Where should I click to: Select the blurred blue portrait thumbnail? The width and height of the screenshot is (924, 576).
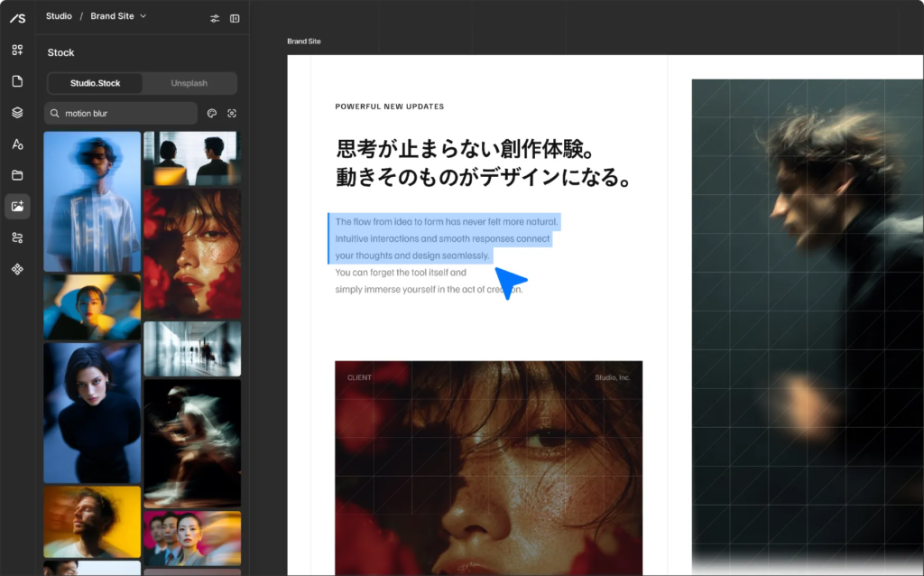tap(92, 200)
